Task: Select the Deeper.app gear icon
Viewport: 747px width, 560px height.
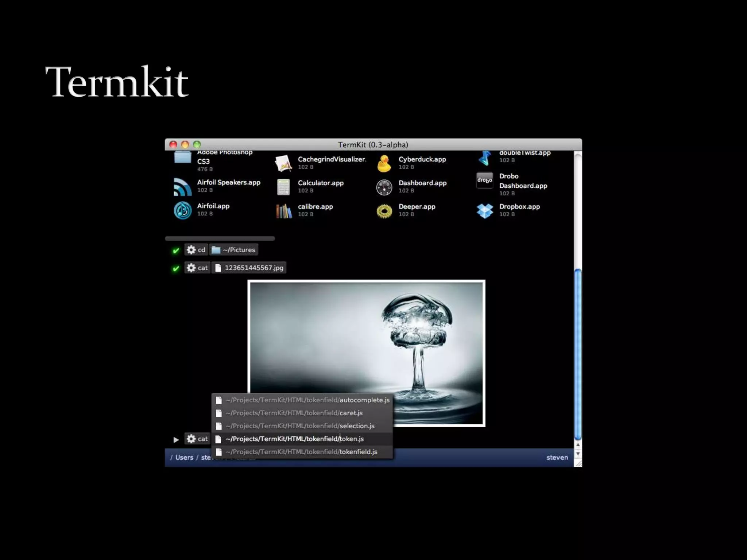Action: [384, 211]
